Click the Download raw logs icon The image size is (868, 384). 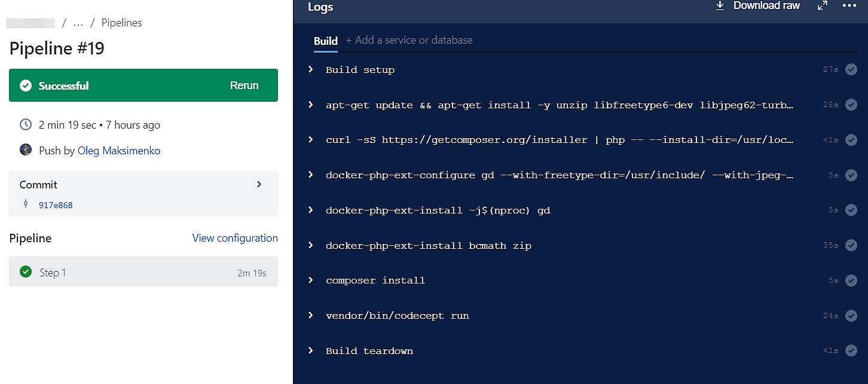[x=720, y=6]
